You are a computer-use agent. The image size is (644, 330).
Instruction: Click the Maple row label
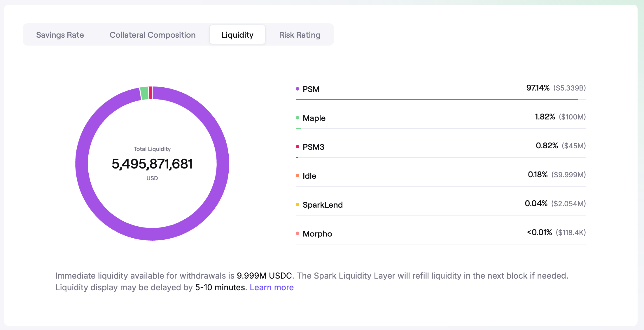[x=314, y=118]
